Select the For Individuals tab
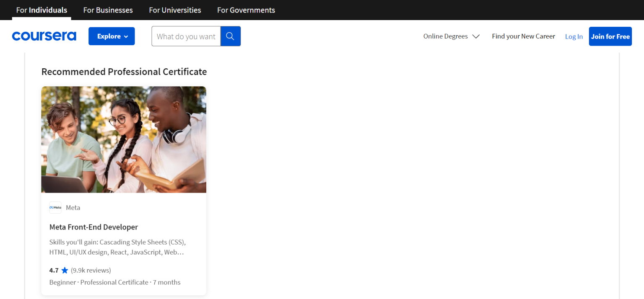Screen dimensions: 644x299 42,10
